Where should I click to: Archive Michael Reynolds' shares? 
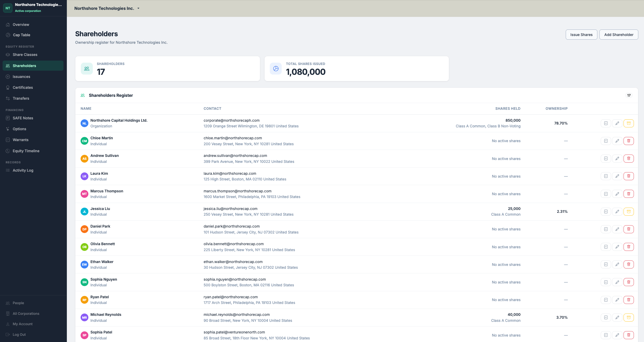[x=629, y=317]
